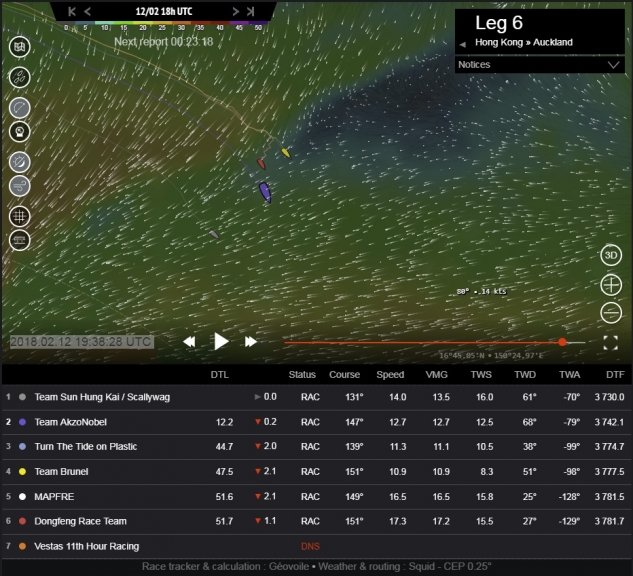Select the grey Scallywag boat on map
The image size is (633, 576).
214,234
